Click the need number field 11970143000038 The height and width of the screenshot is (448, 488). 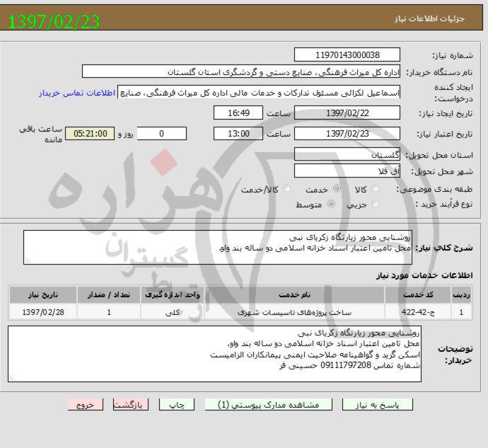pos(347,54)
